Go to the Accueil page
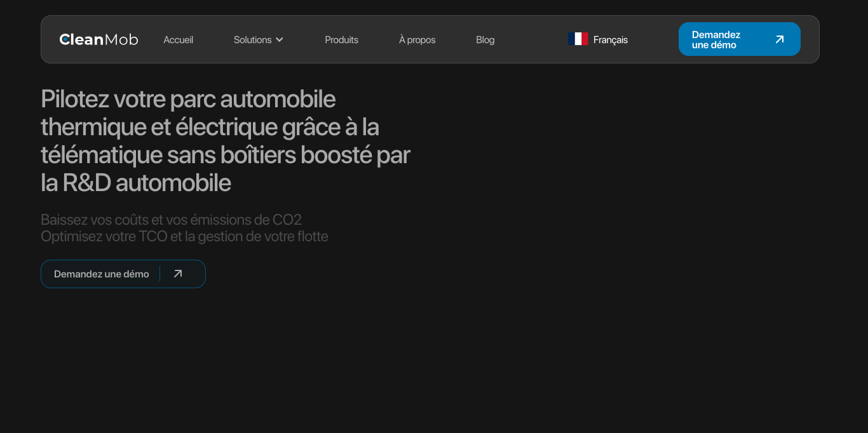 tap(178, 40)
